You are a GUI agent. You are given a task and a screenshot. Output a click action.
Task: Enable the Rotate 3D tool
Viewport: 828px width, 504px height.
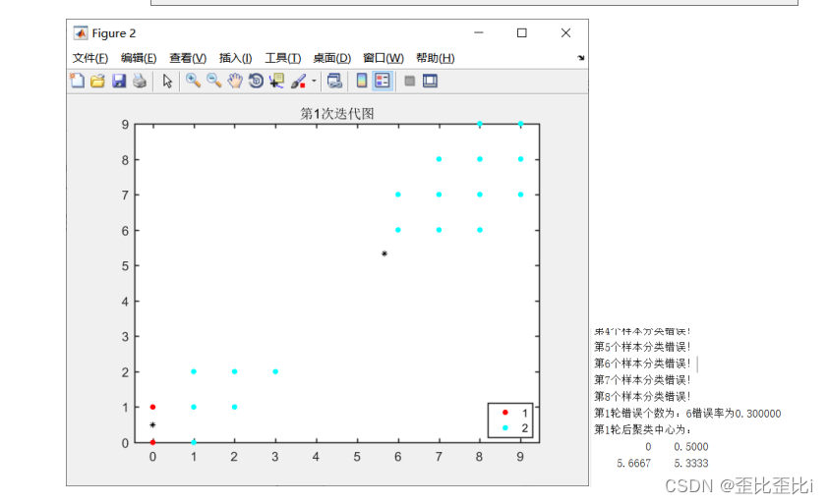tap(256, 81)
